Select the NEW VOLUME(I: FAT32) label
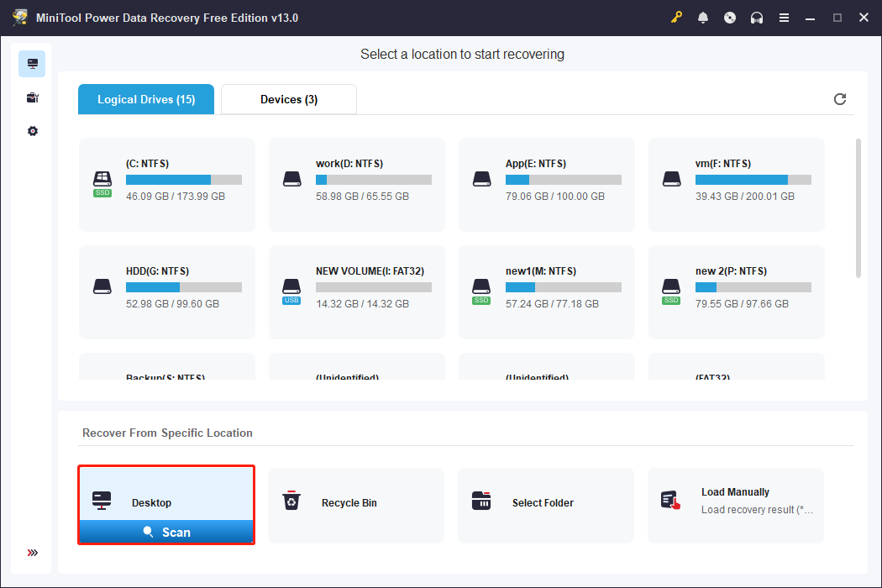This screenshot has width=882, height=588. (x=370, y=270)
